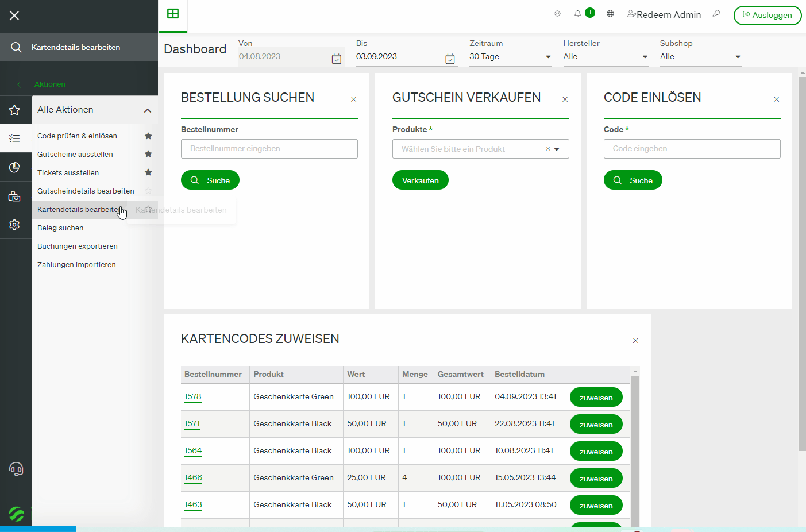Viewport: 806px width, 532px height.
Task: Collapse the Alle Aktionen section
Action: pyautogui.click(x=148, y=110)
